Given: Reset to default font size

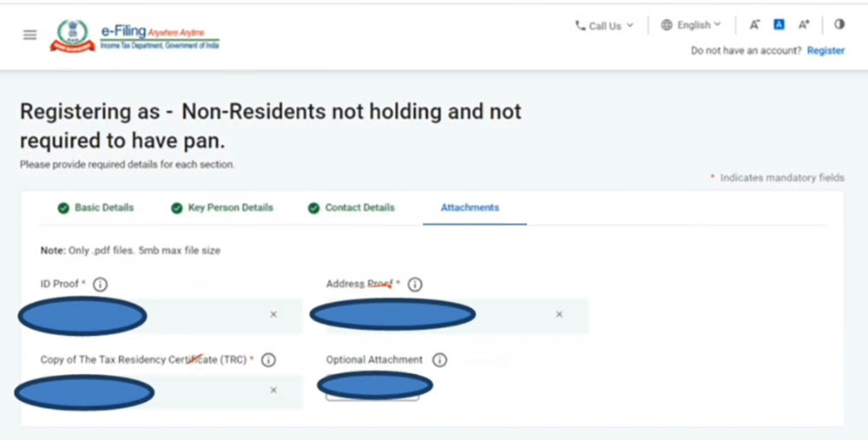Looking at the screenshot, I should point(779,25).
